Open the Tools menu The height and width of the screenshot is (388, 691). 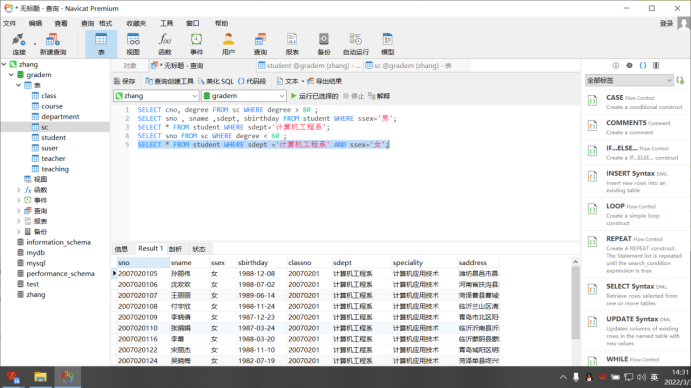167,23
